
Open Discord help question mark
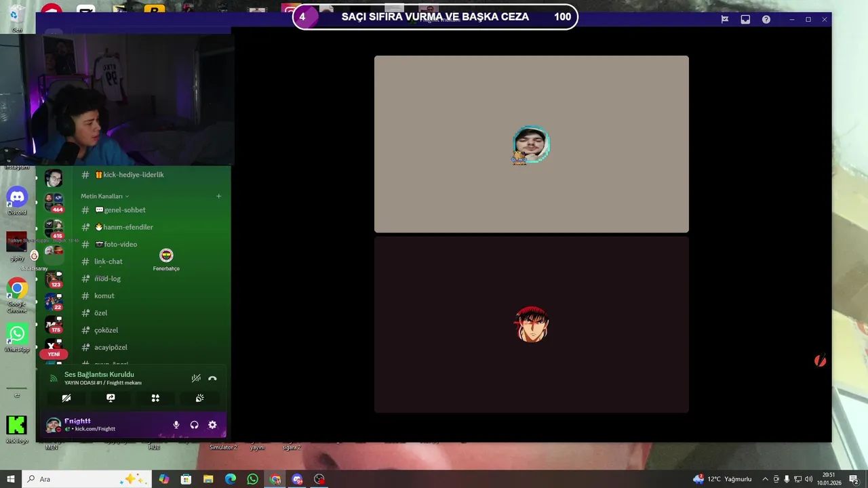click(766, 20)
